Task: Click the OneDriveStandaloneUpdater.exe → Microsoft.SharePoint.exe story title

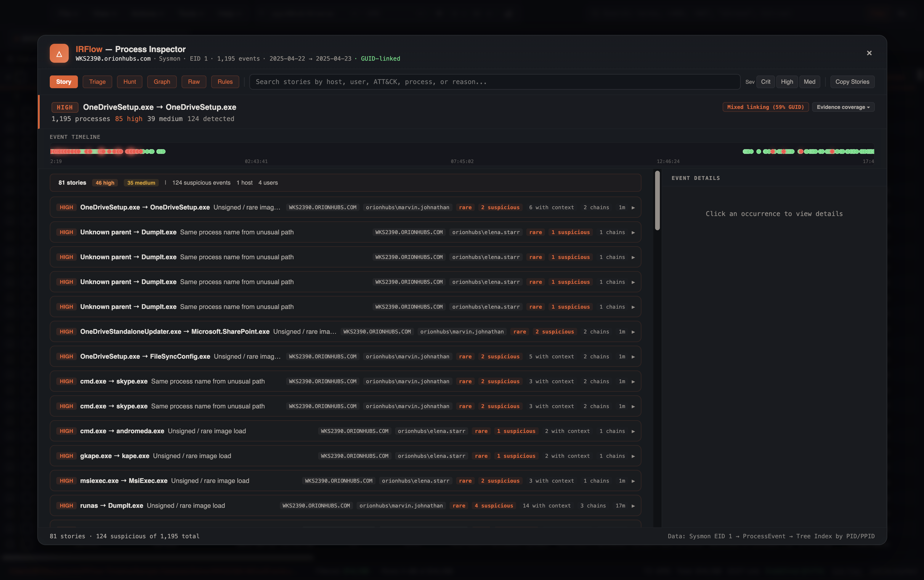Action: pos(175,332)
